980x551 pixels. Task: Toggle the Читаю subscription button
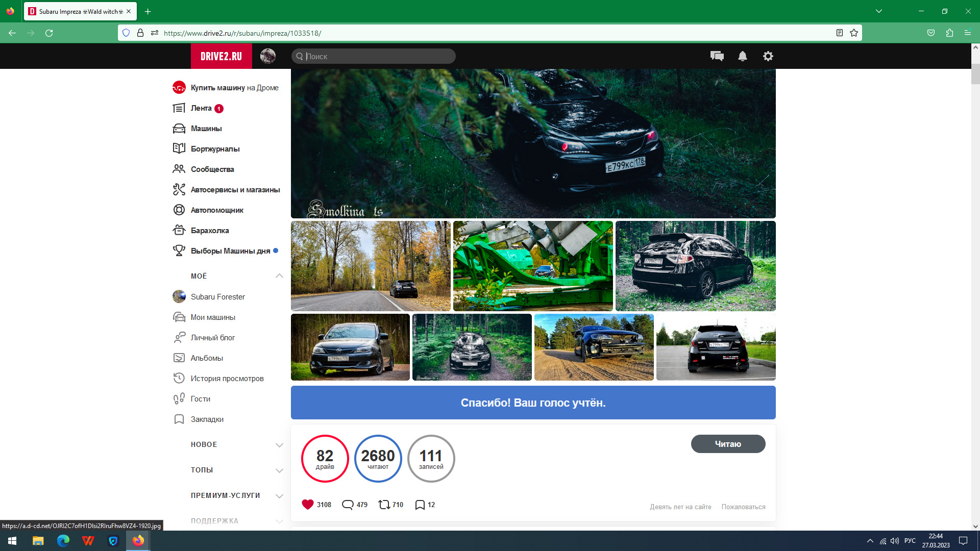pos(728,444)
